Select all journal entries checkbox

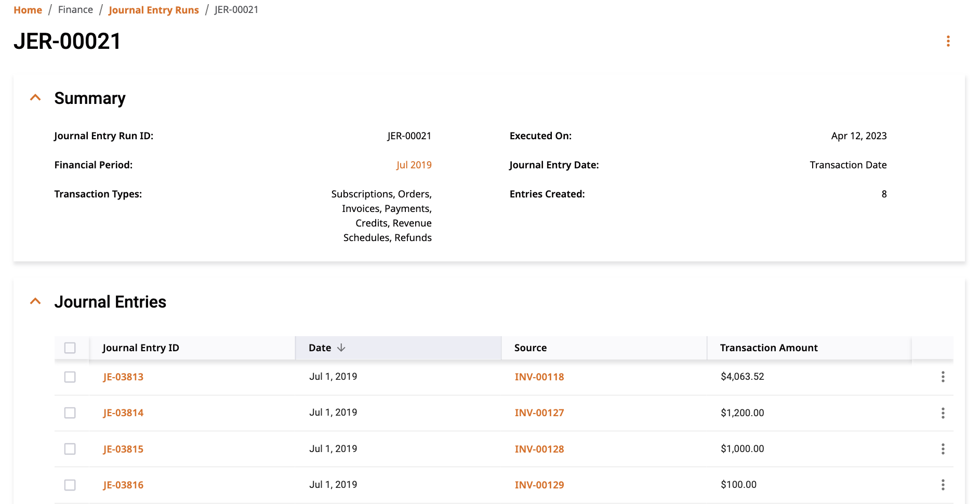70,348
